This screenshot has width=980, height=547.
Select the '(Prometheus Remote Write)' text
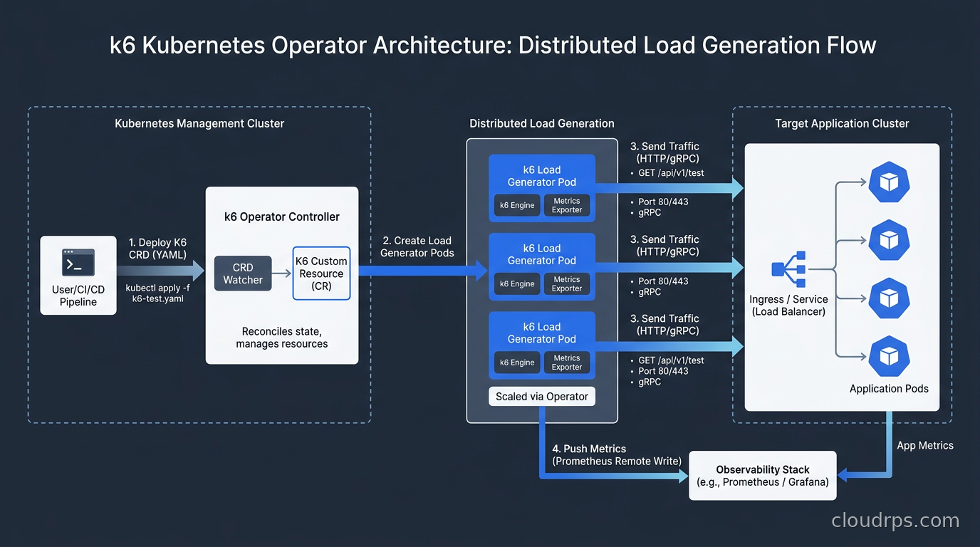[x=617, y=461]
